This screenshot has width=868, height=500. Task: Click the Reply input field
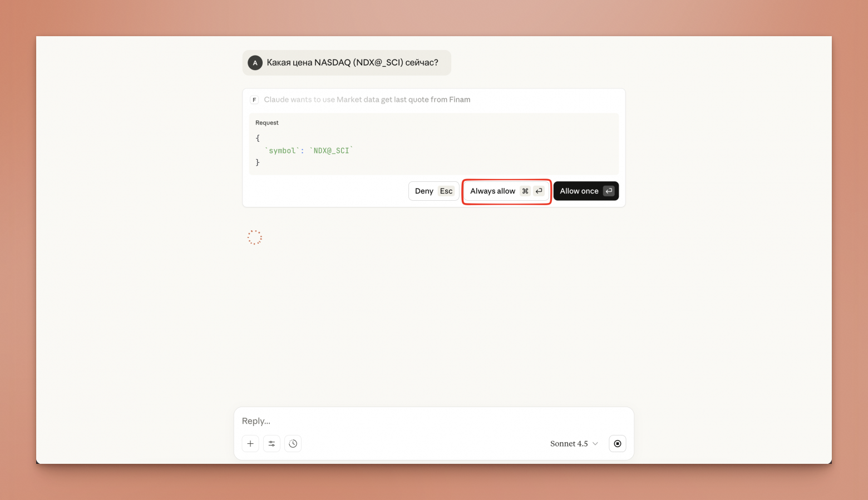434,421
